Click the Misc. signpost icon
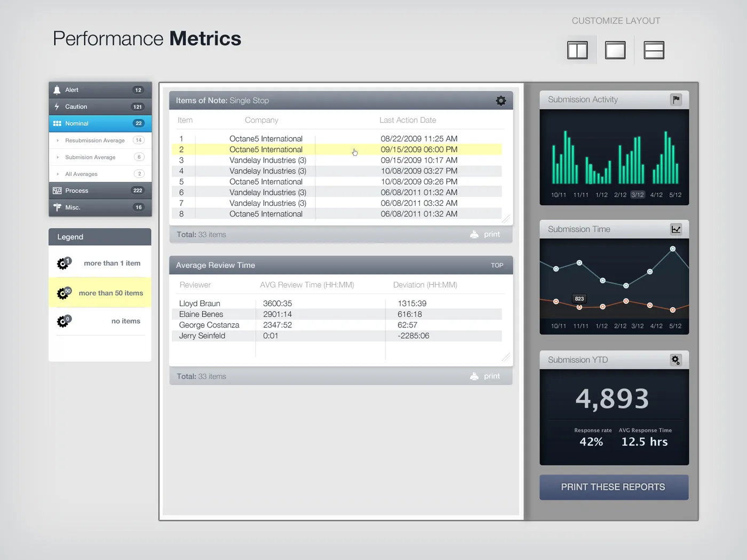Viewport: 747px width, 560px height. pyautogui.click(x=57, y=207)
